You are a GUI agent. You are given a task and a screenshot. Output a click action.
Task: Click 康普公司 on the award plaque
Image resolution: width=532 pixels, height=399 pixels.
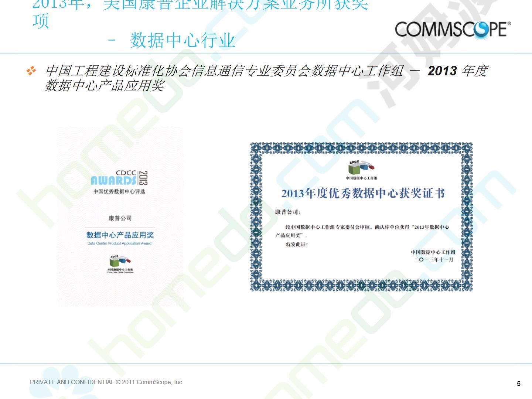pyautogui.click(x=120, y=218)
